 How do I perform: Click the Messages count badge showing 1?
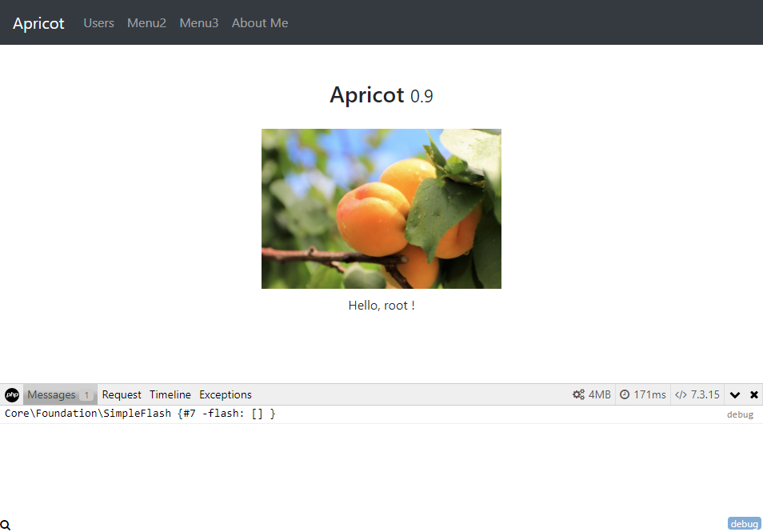(86, 395)
